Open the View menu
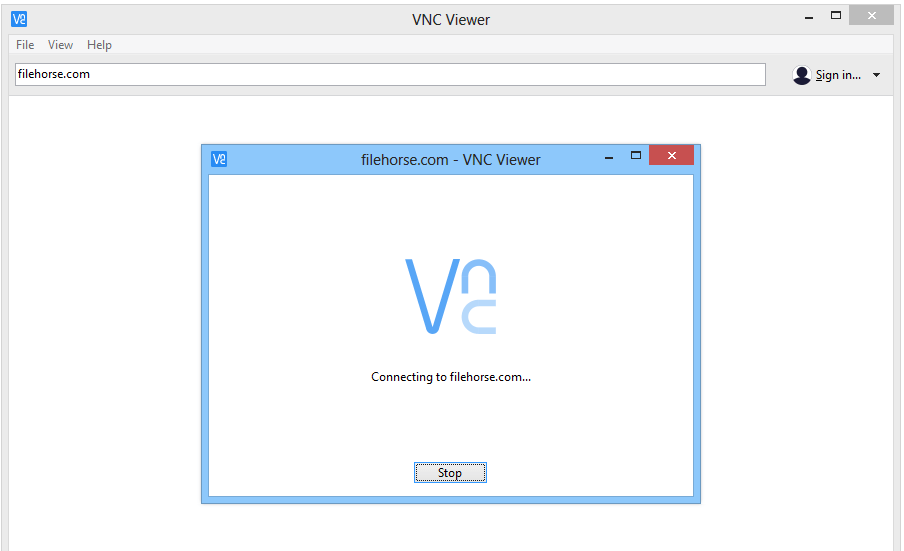Viewport: 904px width, 551px height. coord(60,45)
